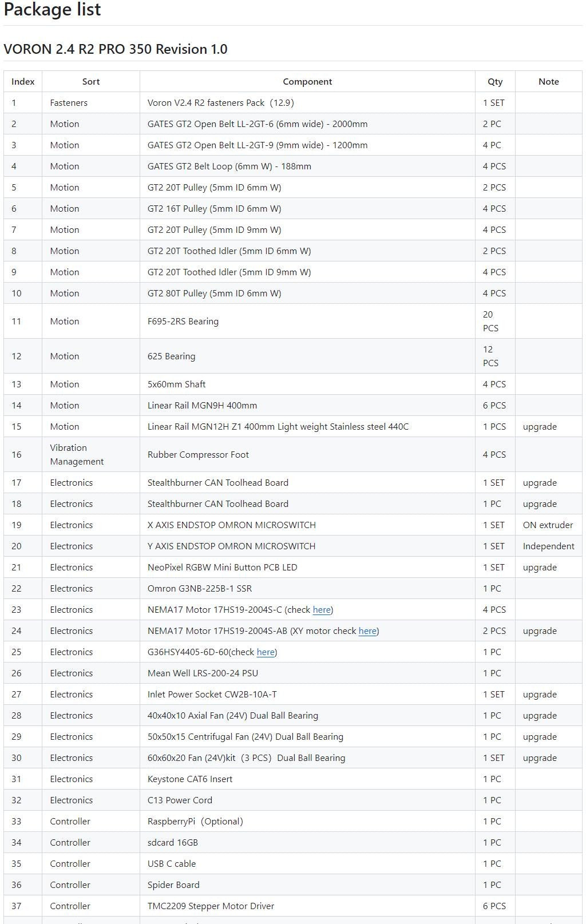
Task: Click the Rubber Compressor Foot cell
Action: 307,455
